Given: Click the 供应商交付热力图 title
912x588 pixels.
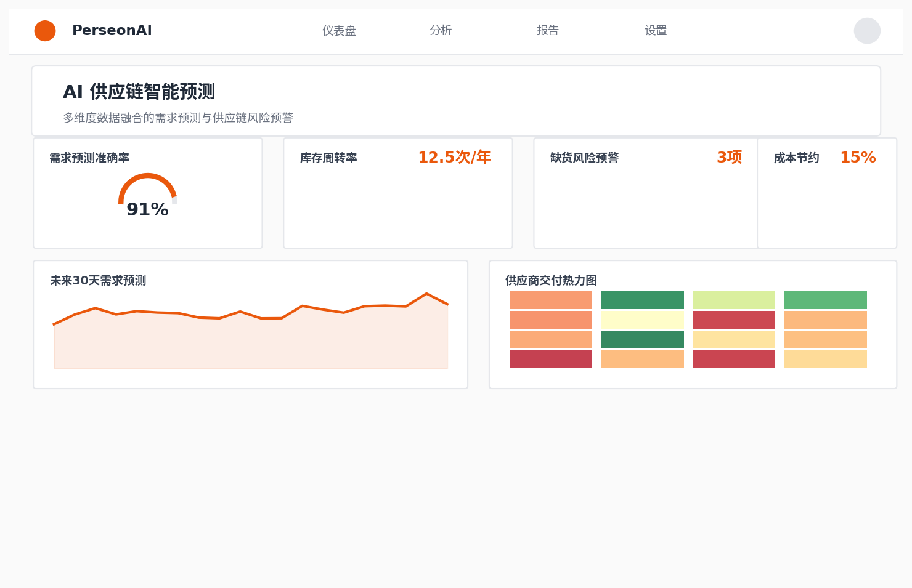Looking at the screenshot, I should tap(551, 281).
